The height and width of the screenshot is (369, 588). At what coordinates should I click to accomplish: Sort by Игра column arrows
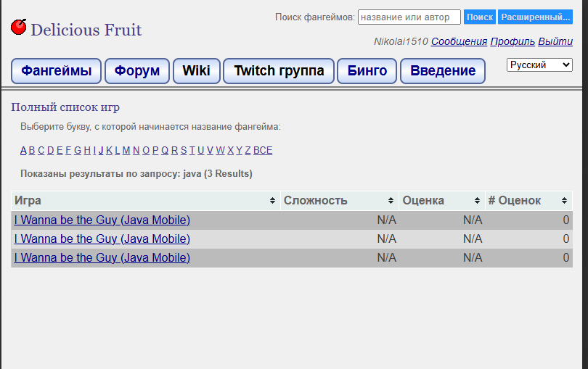(x=273, y=201)
